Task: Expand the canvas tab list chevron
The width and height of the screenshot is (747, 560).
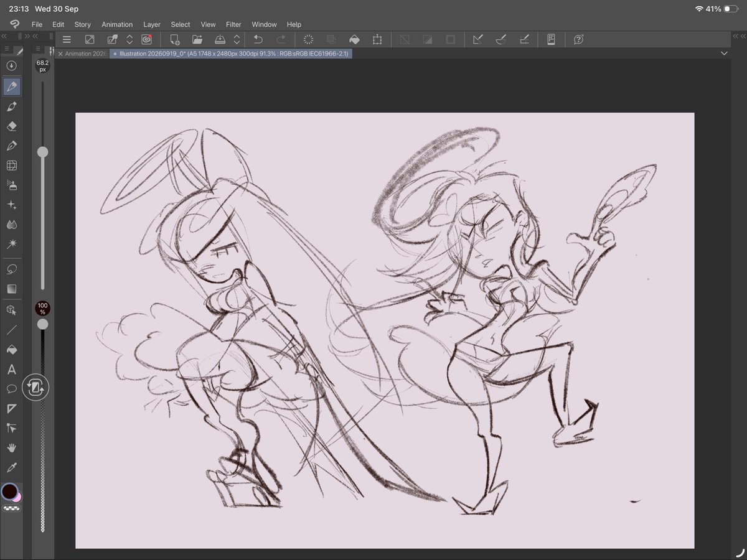Action: point(724,54)
